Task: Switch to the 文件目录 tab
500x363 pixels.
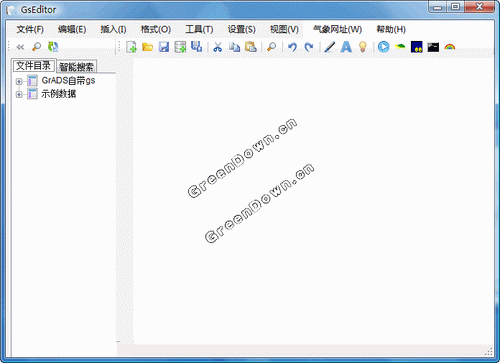Action: point(33,66)
